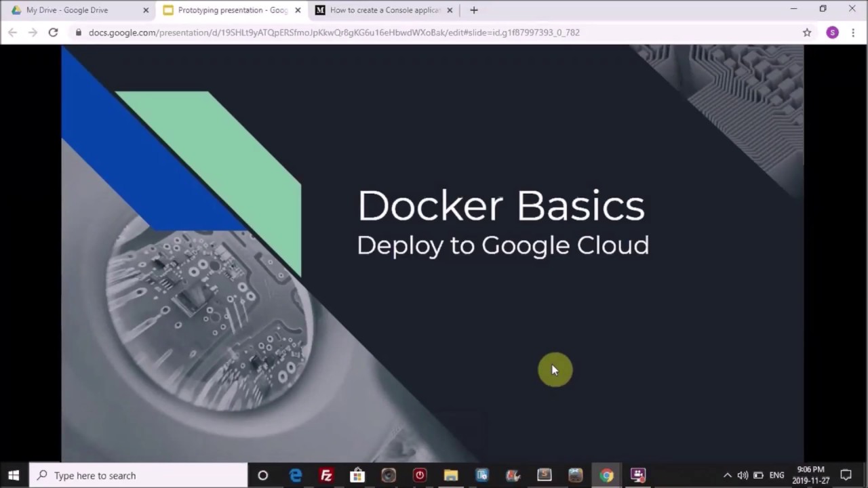The image size is (868, 488).
Task: Close the Prototyping presentation tab
Action: coord(297,10)
